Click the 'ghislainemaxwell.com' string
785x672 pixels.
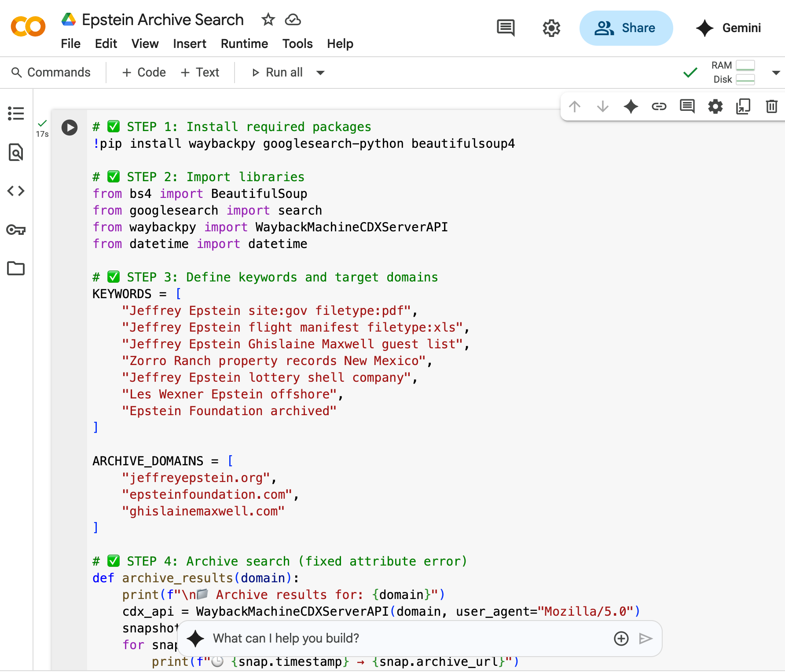(203, 511)
